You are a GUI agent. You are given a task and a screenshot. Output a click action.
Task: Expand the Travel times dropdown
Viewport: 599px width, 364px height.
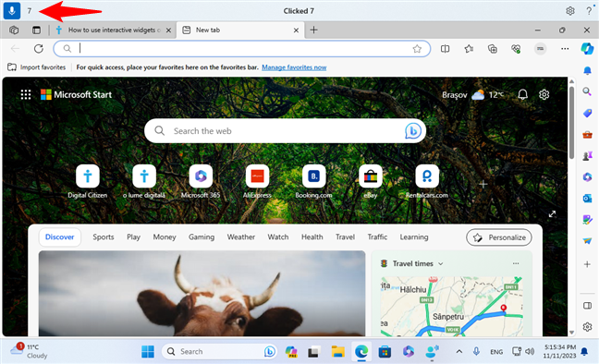tap(440, 263)
